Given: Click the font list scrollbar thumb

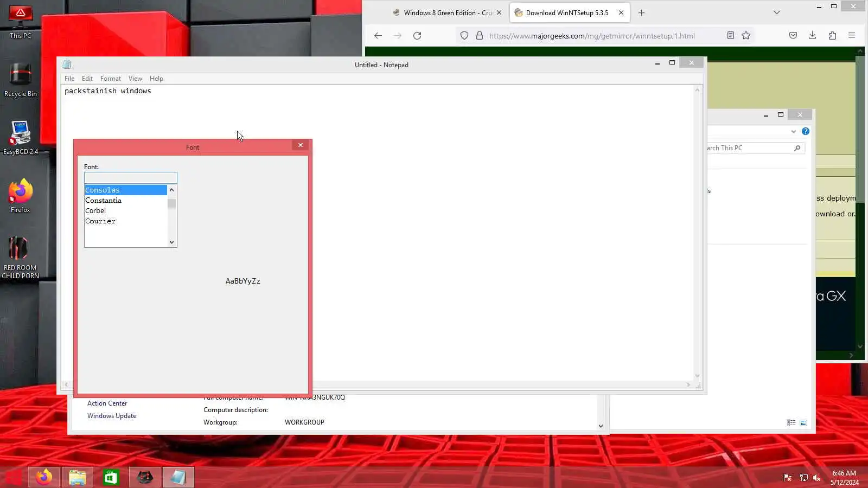Looking at the screenshot, I should coord(171,204).
